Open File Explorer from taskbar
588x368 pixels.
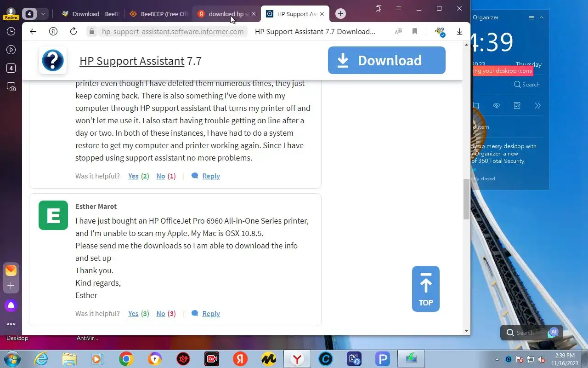pyautogui.click(x=69, y=359)
